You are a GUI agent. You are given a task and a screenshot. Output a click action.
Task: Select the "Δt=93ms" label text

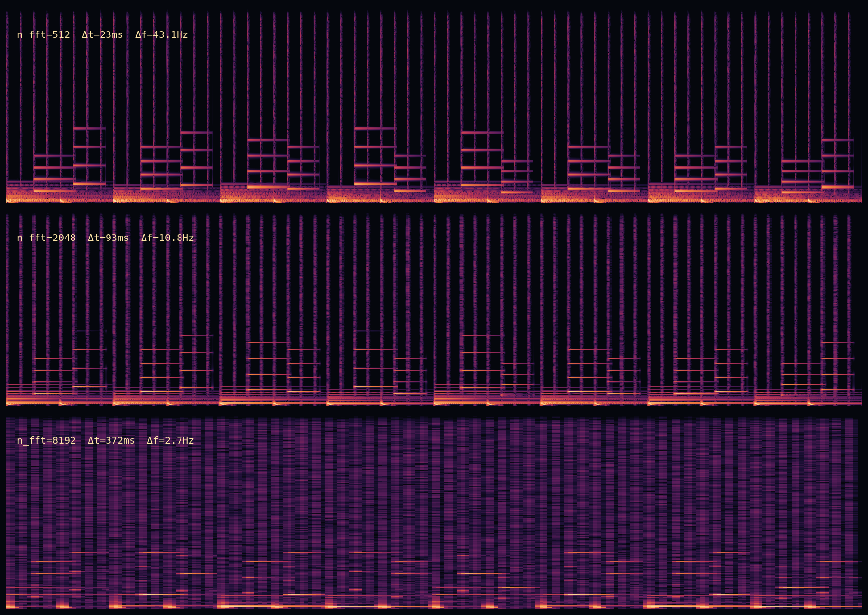[x=108, y=238]
